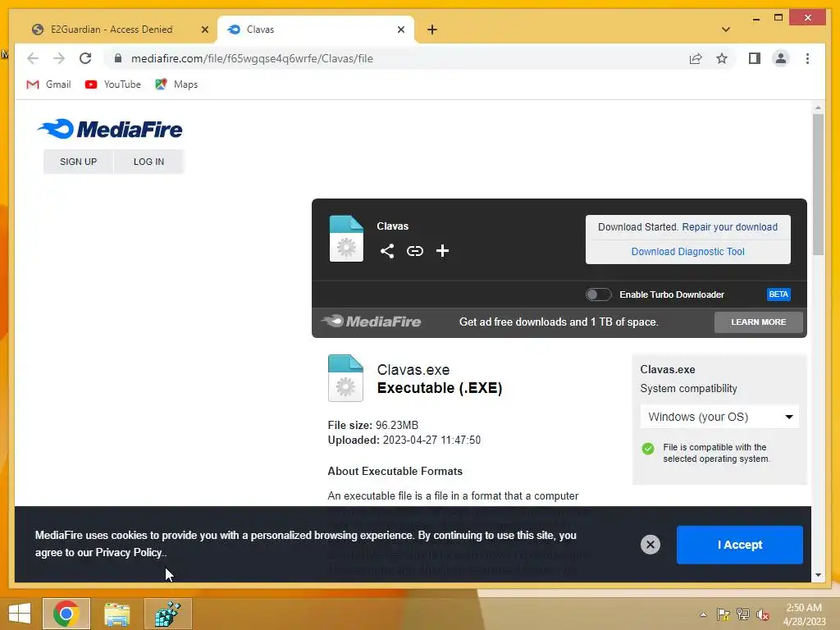Reload the page with the refresh icon

(85, 58)
